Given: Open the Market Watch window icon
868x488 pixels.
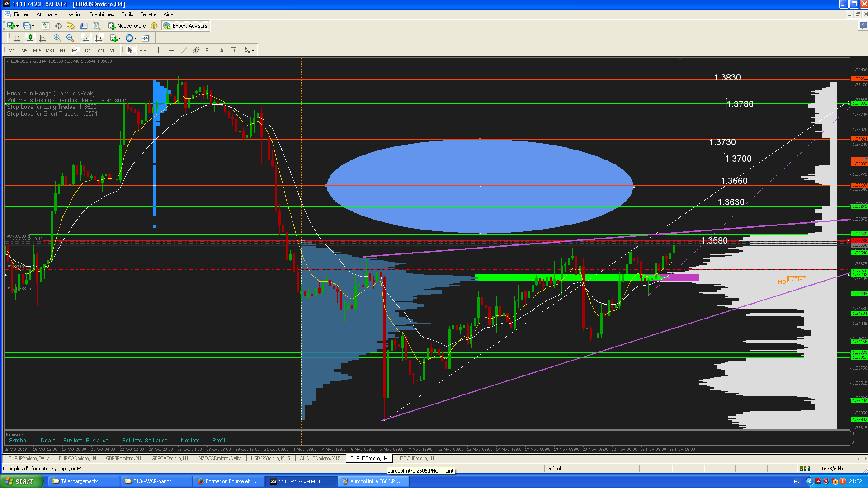Looking at the screenshot, I should [46, 26].
